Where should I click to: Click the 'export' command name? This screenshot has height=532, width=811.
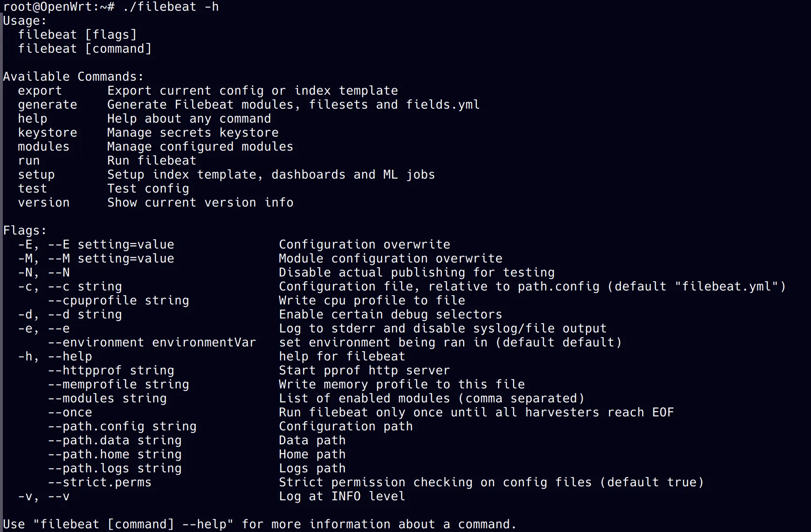tap(40, 91)
